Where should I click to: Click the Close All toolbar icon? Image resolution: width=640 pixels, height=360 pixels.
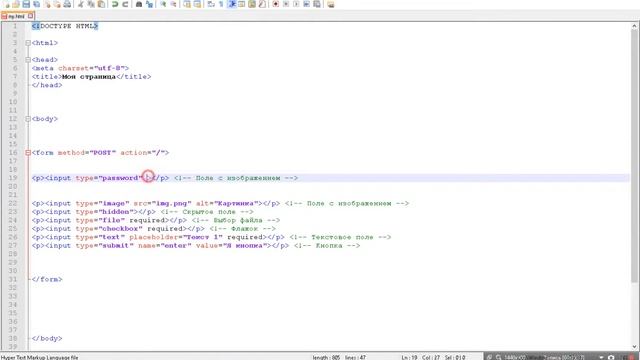[x=57, y=4]
